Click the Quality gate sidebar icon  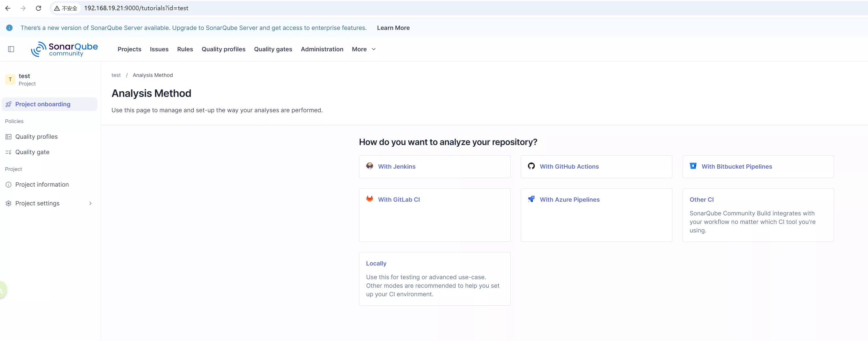tap(9, 152)
